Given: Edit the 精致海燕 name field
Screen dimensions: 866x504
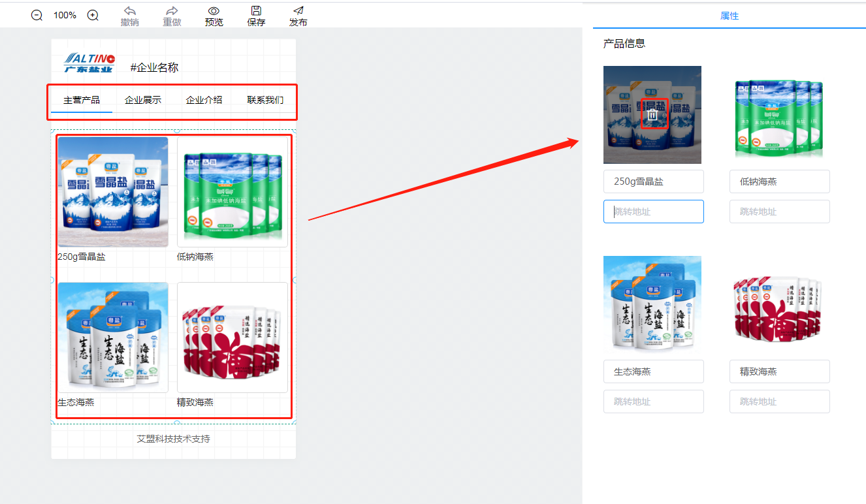Looking at the screenshot, I should click(780, 371).
